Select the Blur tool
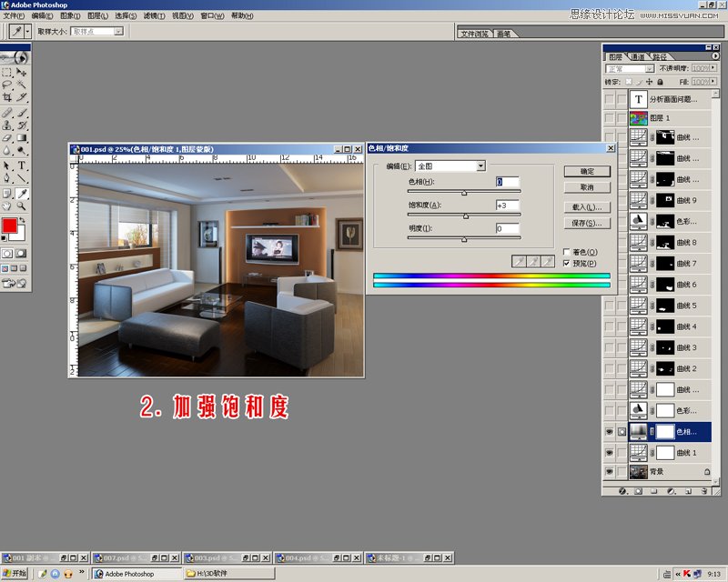The image size is (728, 582). click(7, 150)
